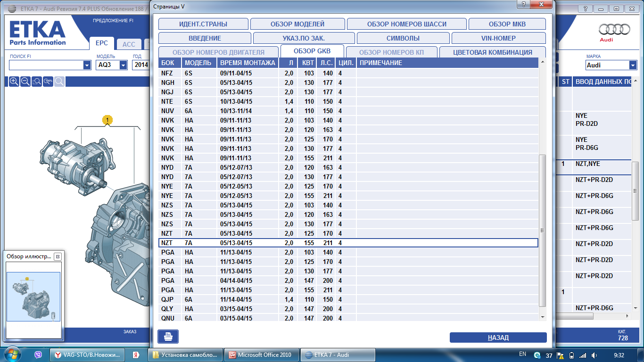The height and width of the screenshot is (362, 644).
Task: Click the network signal tray icon
Action: pos(583,355)
